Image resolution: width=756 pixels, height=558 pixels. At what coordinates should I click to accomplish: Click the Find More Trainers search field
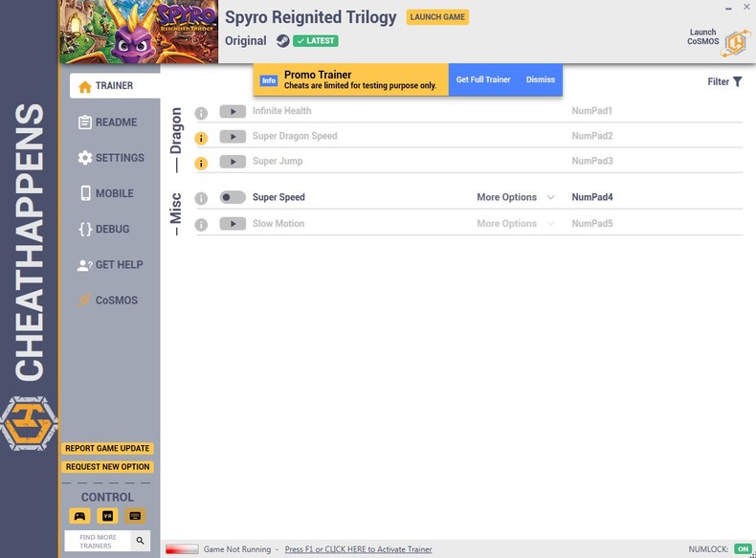98,541
